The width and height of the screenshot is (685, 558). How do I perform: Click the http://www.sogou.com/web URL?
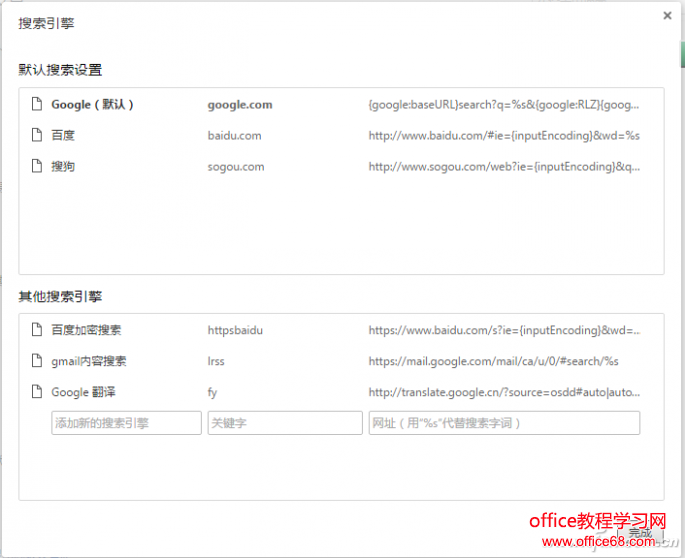(504, 166)
